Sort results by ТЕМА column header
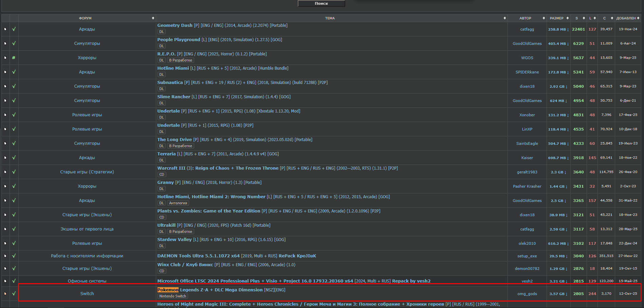 point(332,18)
